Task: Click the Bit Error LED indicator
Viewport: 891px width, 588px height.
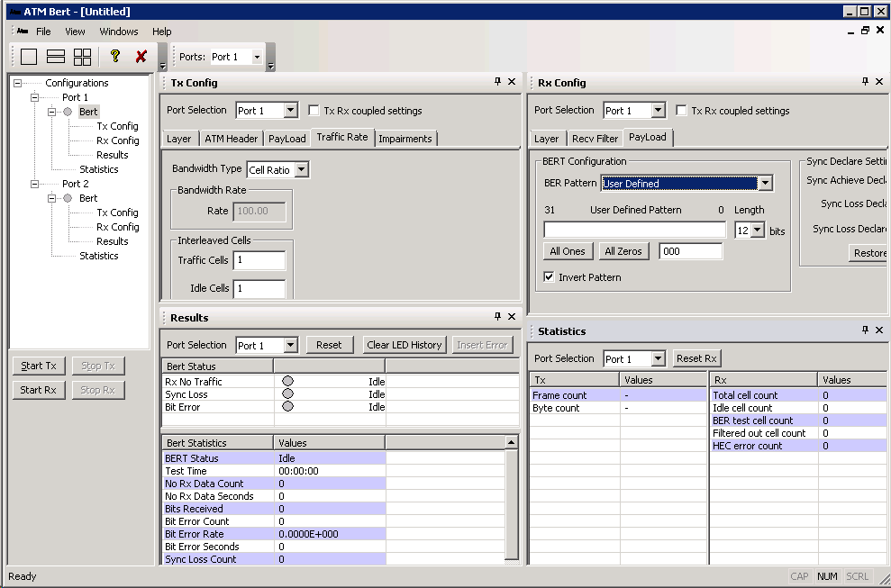Action: click(288, 406)
